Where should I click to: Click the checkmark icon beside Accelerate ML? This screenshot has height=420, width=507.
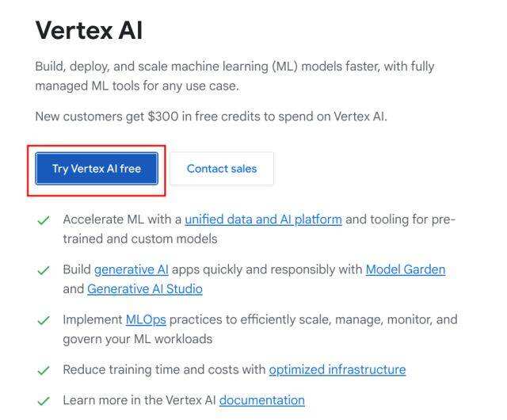[x=44, y=220]
